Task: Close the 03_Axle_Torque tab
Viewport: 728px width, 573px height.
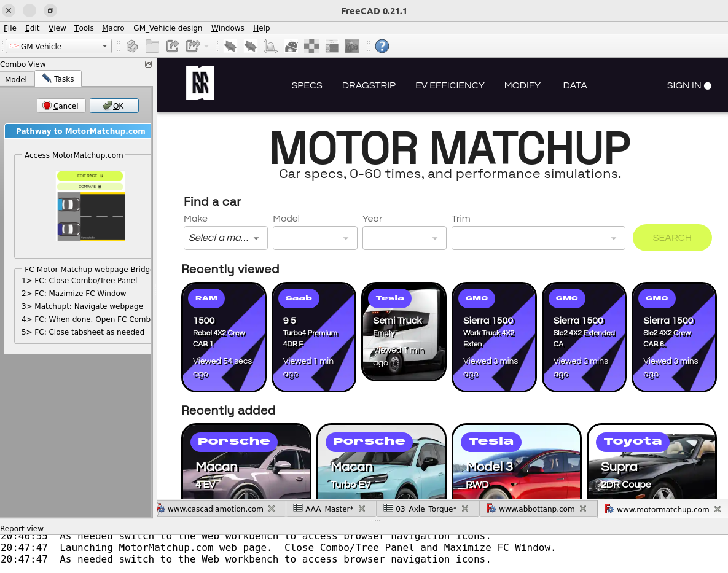Action: pyautogui.click(x=465, y=509)
